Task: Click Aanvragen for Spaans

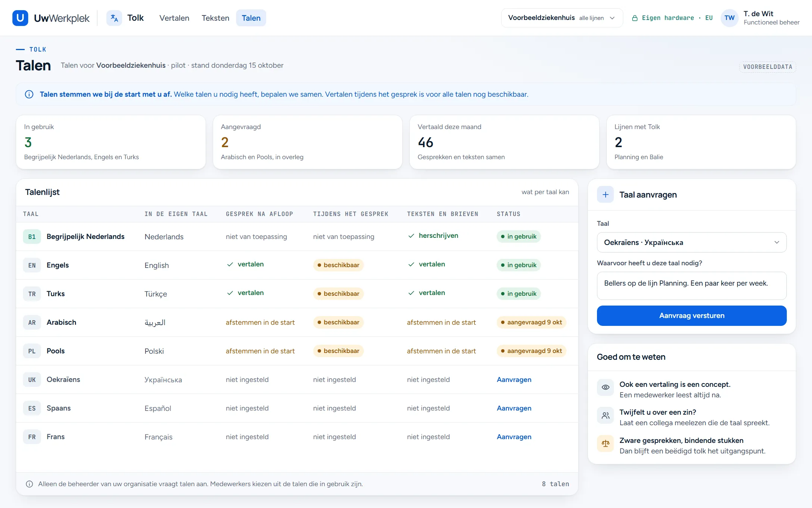Action: pos(514,408)
